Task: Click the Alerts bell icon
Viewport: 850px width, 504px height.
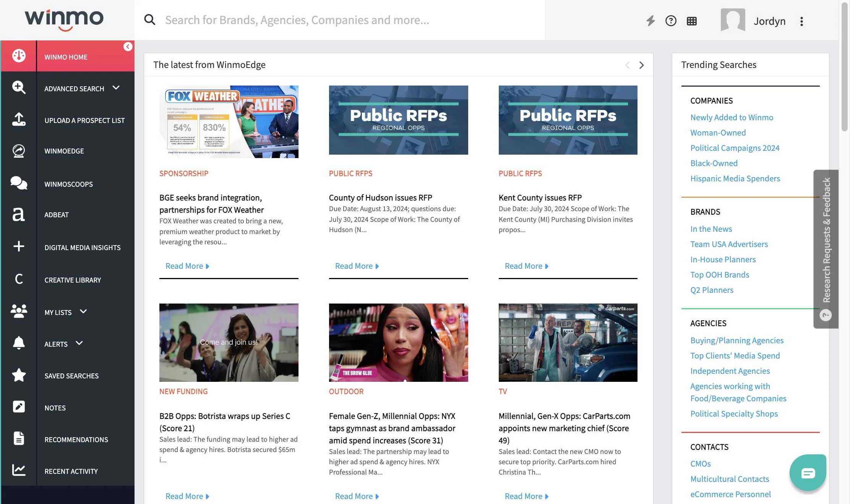Action: (x=19, y=343)
